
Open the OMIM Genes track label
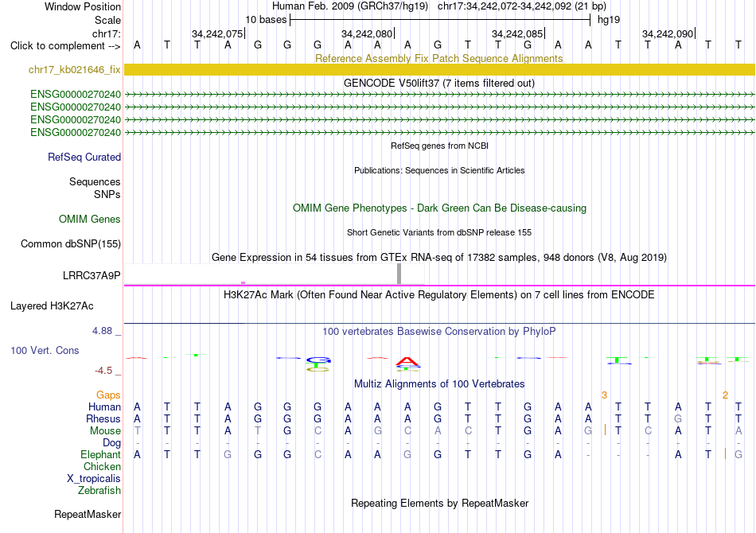pyautogui.click(x=90, y=220)
